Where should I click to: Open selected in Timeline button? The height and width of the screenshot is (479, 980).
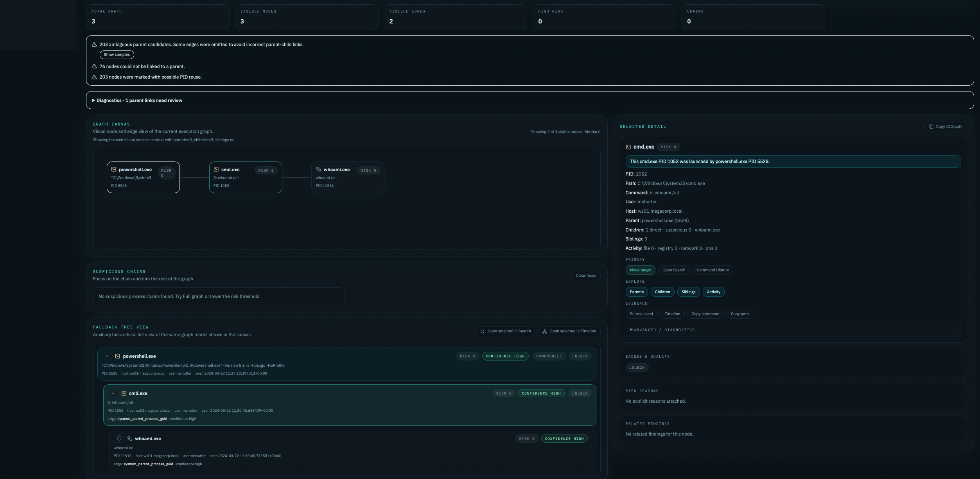click(569, 331)
